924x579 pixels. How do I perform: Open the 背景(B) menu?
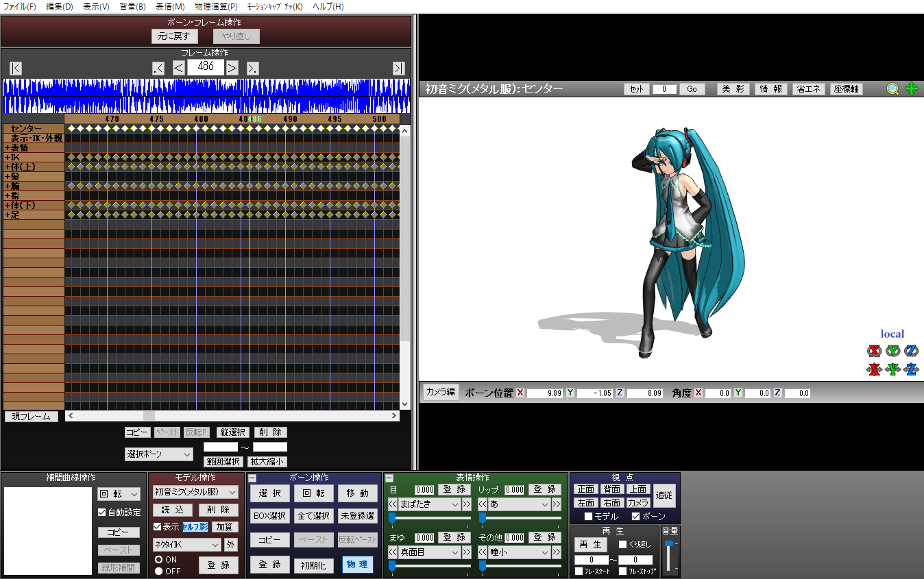tap(132, 7)
